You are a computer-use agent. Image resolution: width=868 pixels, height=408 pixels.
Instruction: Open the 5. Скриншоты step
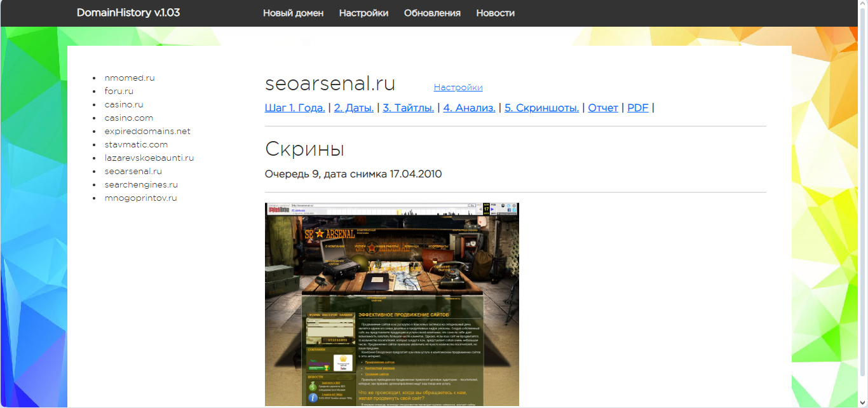[541, 108]
